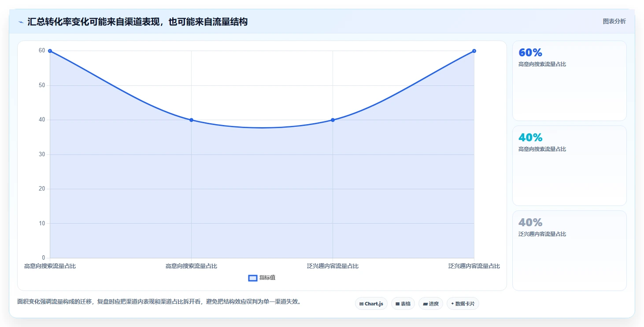Click the y-axis tick label 20
The width and height of the screenshot is (644, 327).
coord(42,189)
